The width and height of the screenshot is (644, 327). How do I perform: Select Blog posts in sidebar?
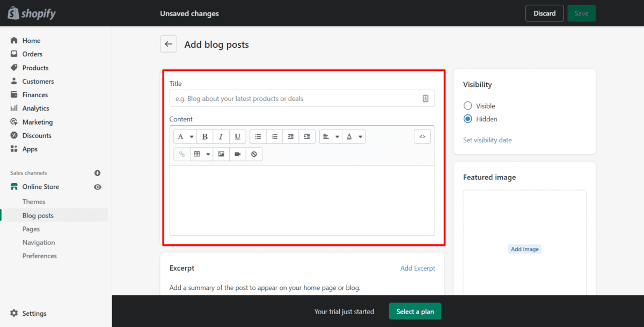38,215
